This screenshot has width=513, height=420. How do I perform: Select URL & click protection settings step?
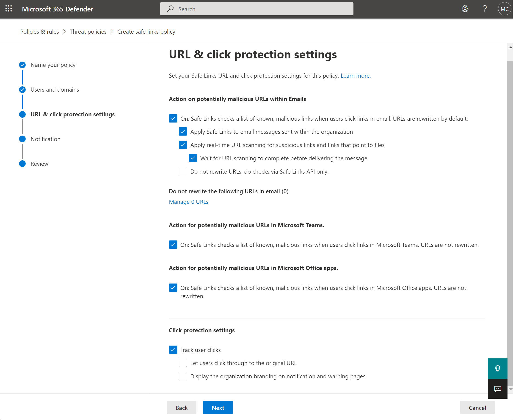coord(73,114)
